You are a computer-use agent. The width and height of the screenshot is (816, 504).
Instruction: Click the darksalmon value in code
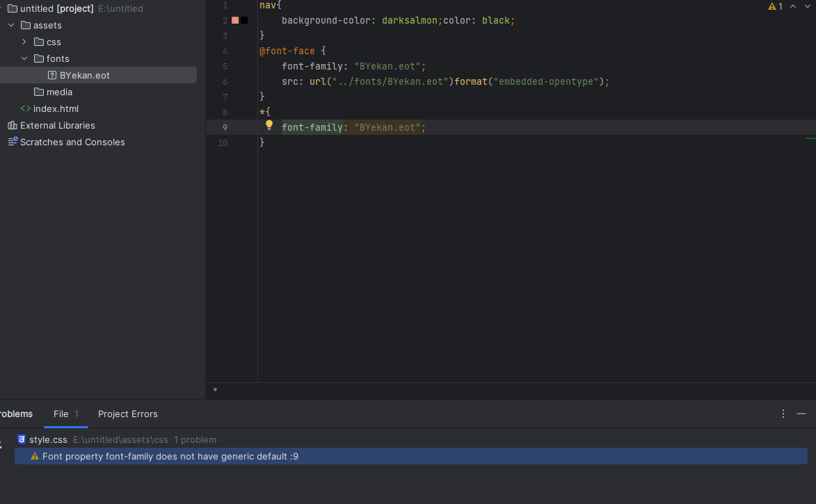(x=410, y=20)
